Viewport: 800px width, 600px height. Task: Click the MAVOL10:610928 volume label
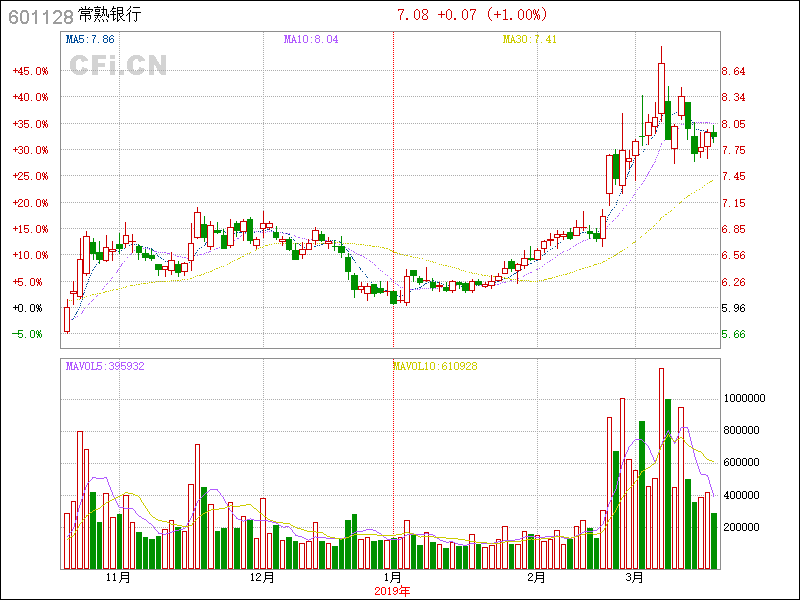(435, 366)
